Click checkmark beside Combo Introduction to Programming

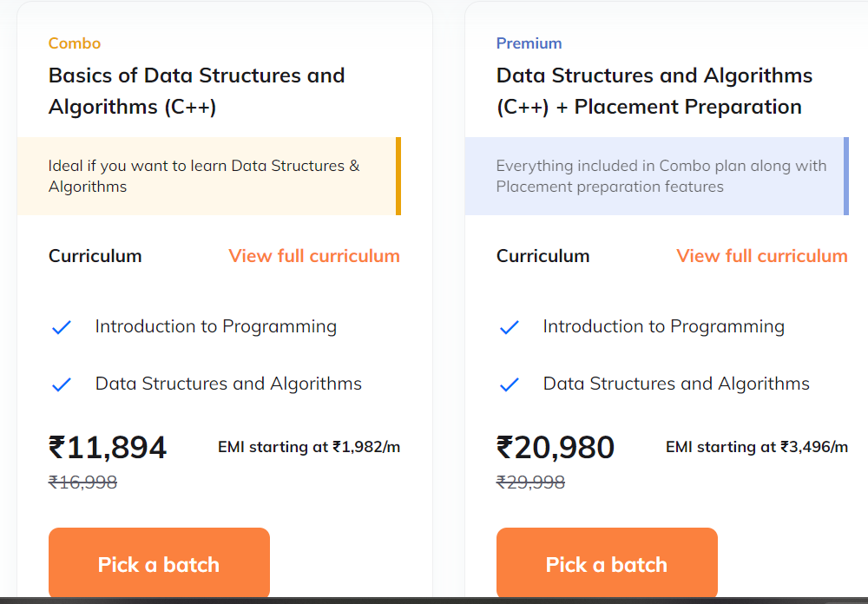62,327
